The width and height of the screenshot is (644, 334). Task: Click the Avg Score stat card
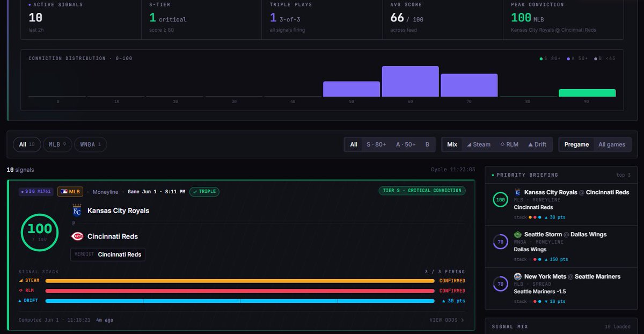pos(443,19)
